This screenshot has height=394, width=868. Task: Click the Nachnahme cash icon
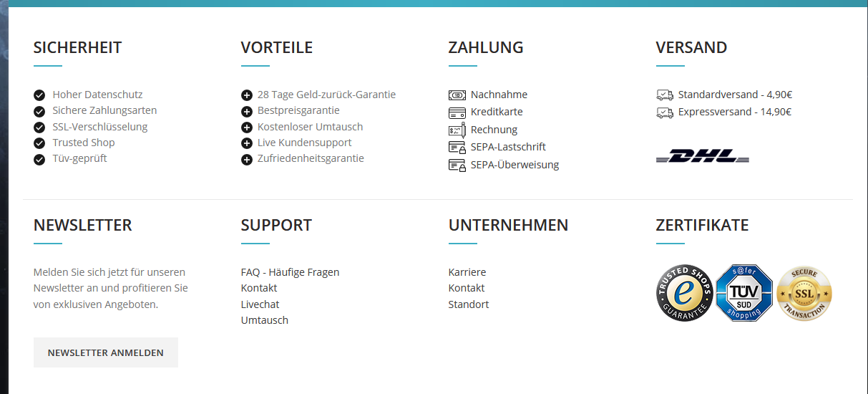coord(457,95)
